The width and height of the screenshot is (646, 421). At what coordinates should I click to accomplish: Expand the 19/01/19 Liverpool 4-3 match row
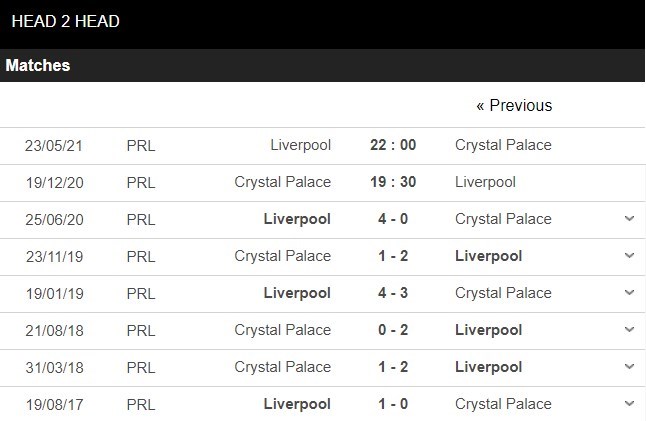[629, 293]
